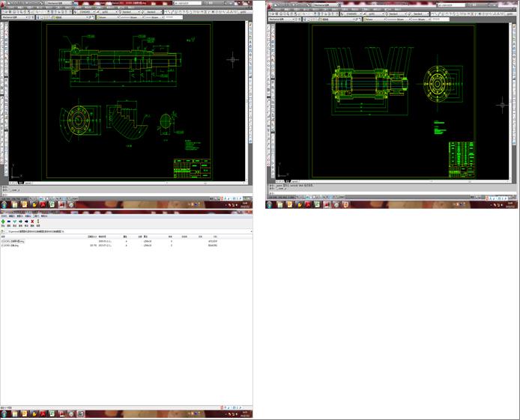Click the Test icon in the 7-Zip toolbar
Viewport: 520px width, 420px height.
point(14,222)
